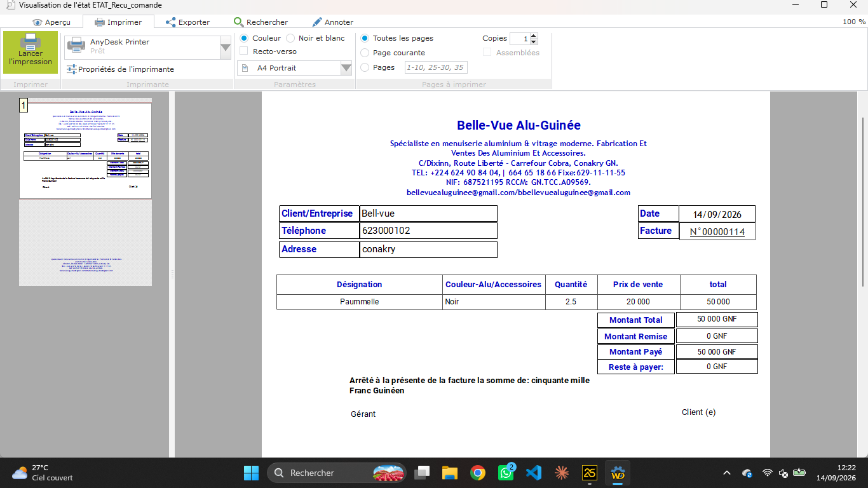
Task: Open Visual Studio Code from taskbar
Action: (x=533, y=473)
